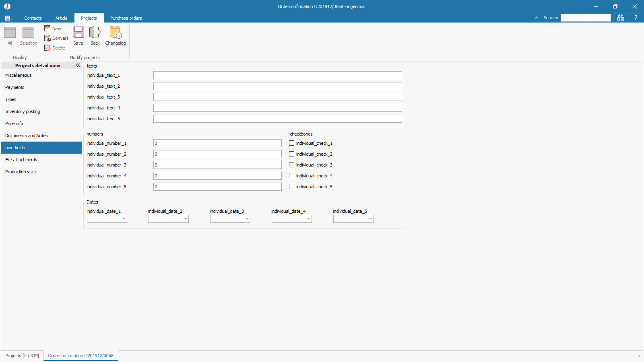Check the individual_check_5 checkbox
The height and width of the screenshot is (362, 644).
point(292,187)
